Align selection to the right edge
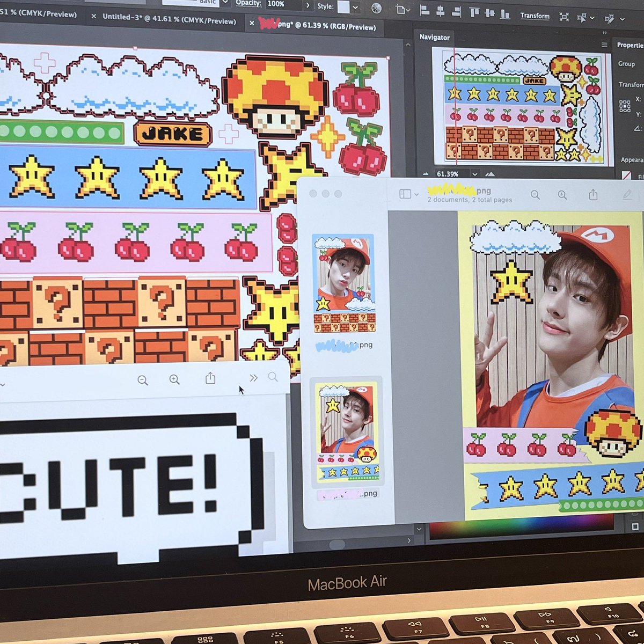644x644 pixels. 457,12
